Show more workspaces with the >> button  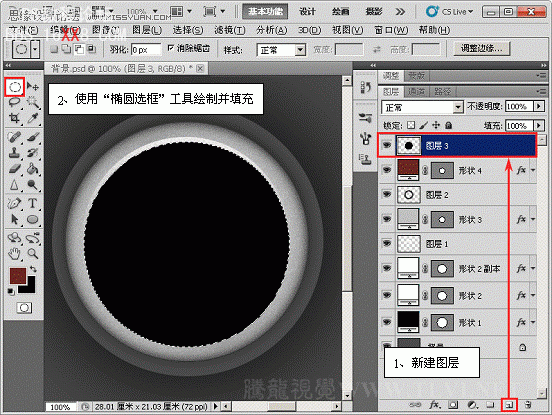(x=400, y=12)
